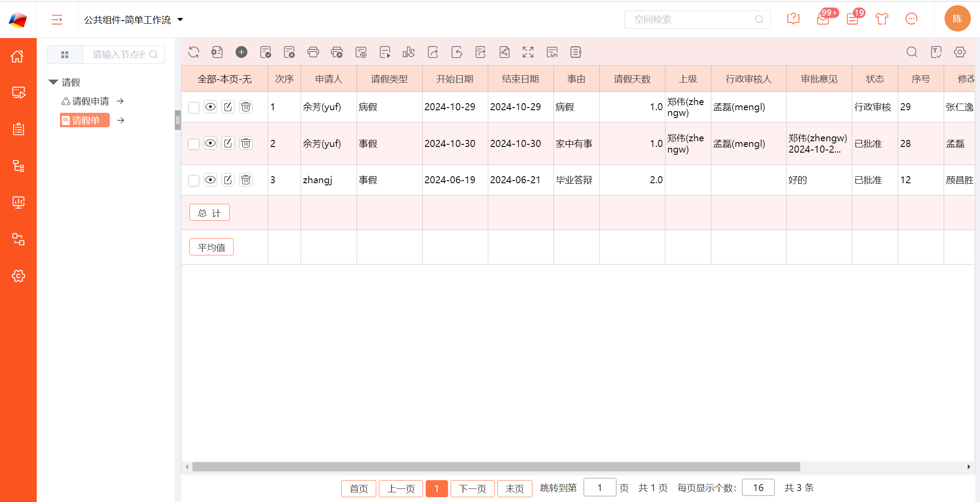Select page 1 in pagination

click(437, 488)
